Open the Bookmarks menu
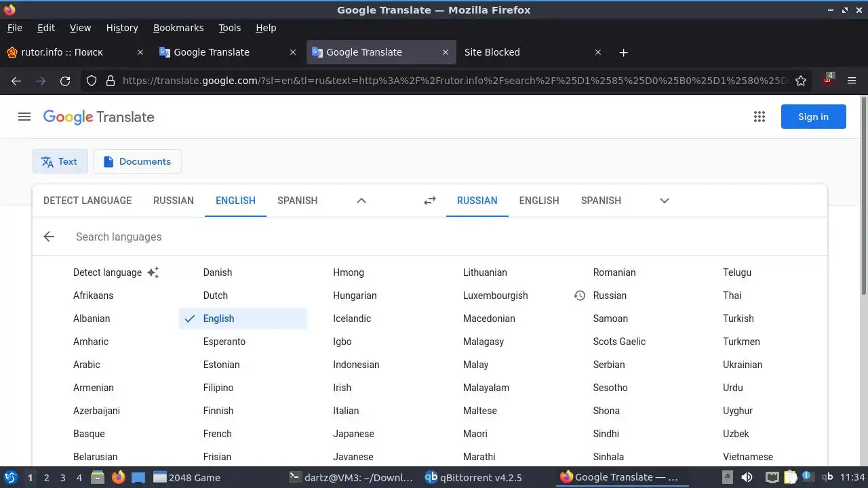The image size is (868, 488). tap(178, 28)
